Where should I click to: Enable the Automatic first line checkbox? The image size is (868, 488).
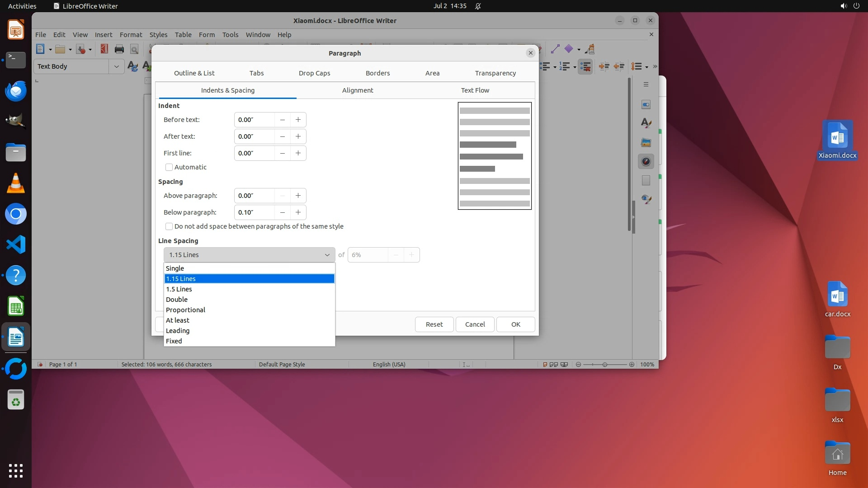pyautogui.click(x=169, y=167)
